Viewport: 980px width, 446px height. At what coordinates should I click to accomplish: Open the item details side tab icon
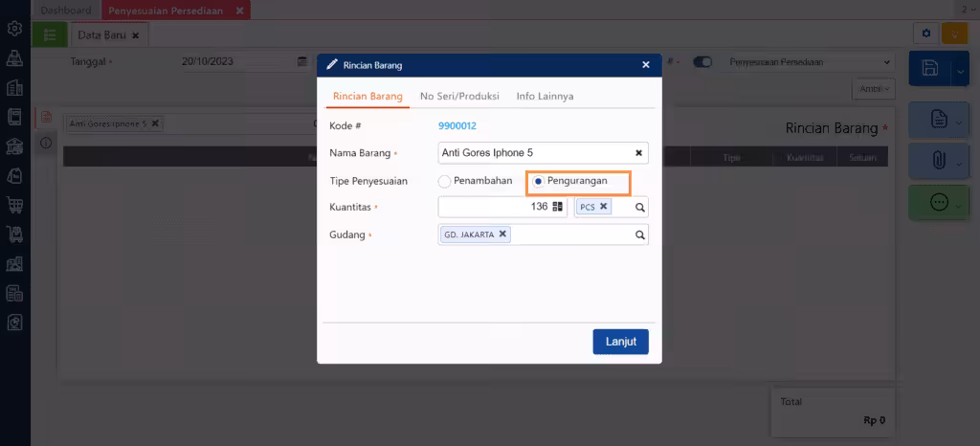point(46,117)
